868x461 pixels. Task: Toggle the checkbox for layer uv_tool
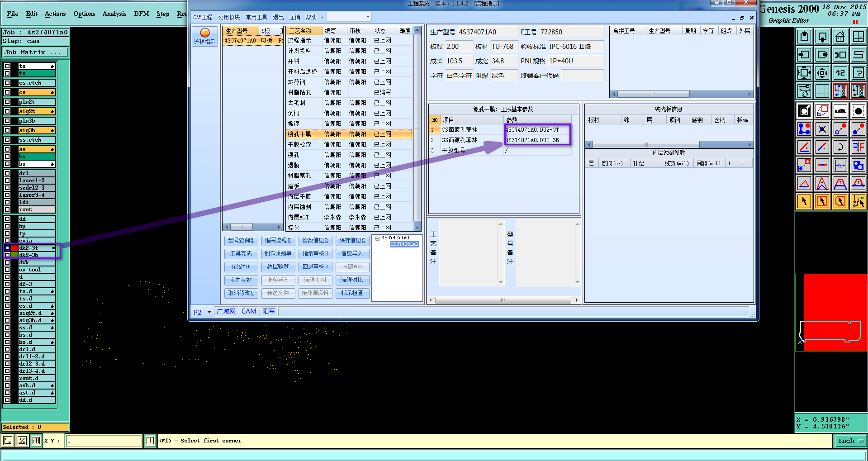(x=7, y=270)
